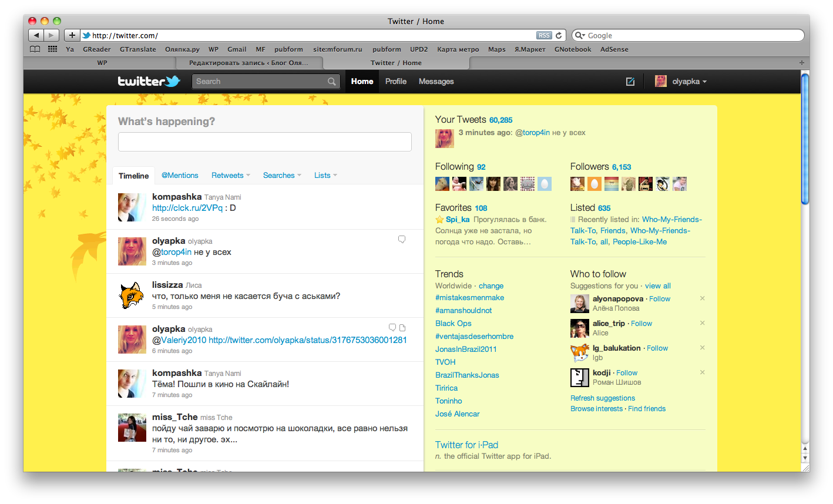
Task: Open the RSS feed button in address bar
Action: point(544,35)
